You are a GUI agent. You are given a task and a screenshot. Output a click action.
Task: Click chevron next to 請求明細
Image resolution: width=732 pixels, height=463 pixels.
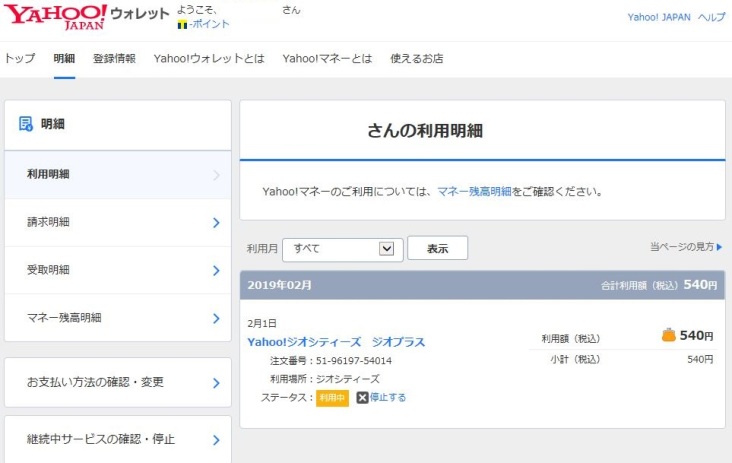pos(216,223)
